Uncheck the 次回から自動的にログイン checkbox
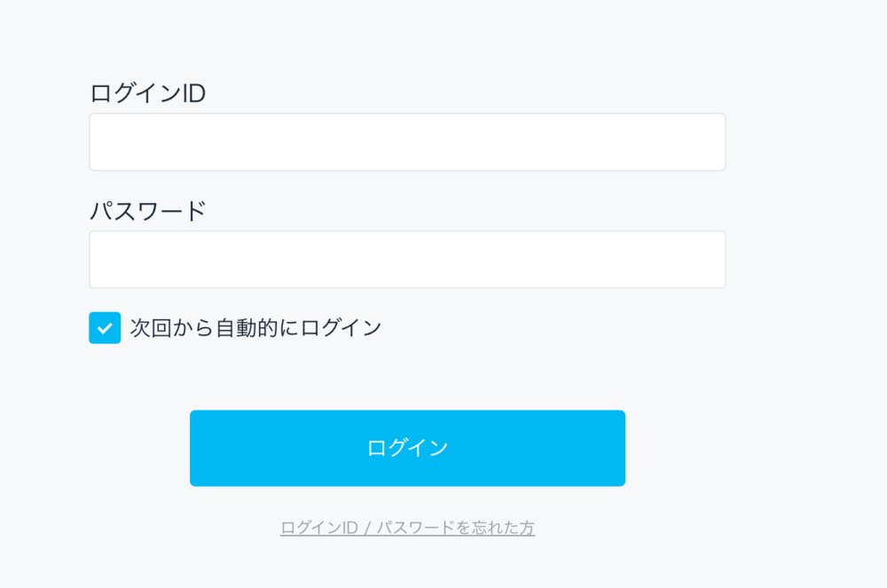887x588 pixels. 105,328
